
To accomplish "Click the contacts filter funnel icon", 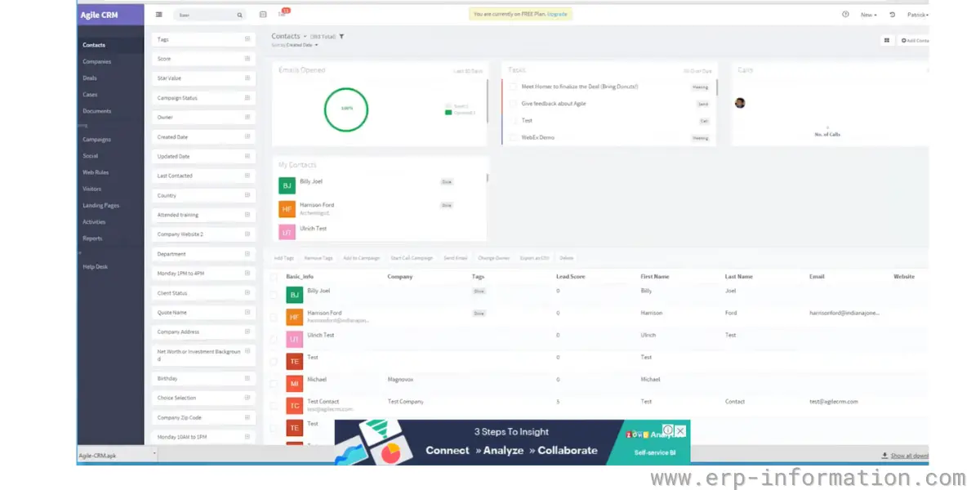I will point(341,36).
